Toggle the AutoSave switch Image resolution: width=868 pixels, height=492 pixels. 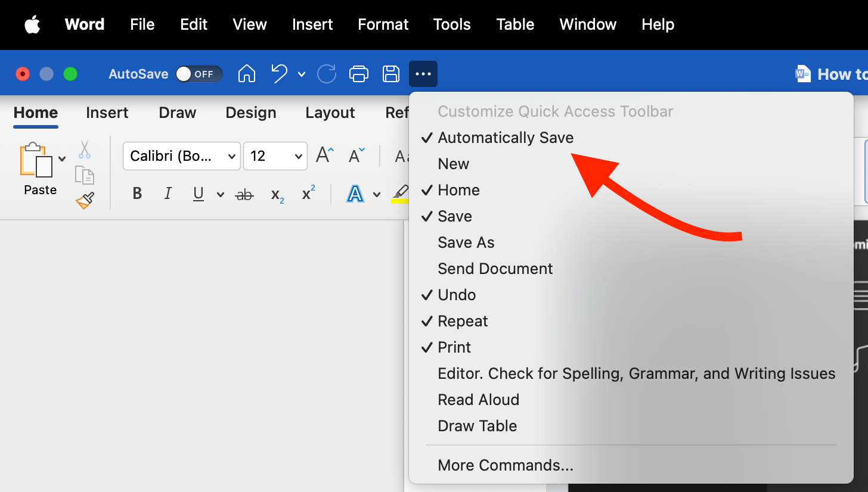[199, 74]
